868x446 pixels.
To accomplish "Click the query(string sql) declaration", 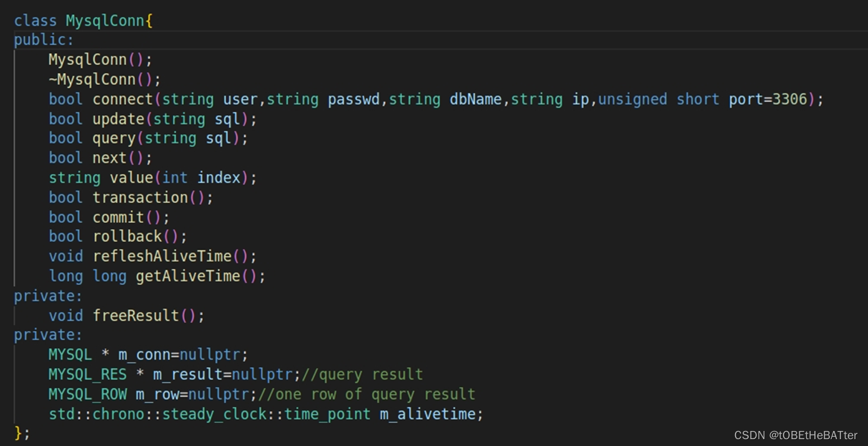I will (x=147, y=138).
